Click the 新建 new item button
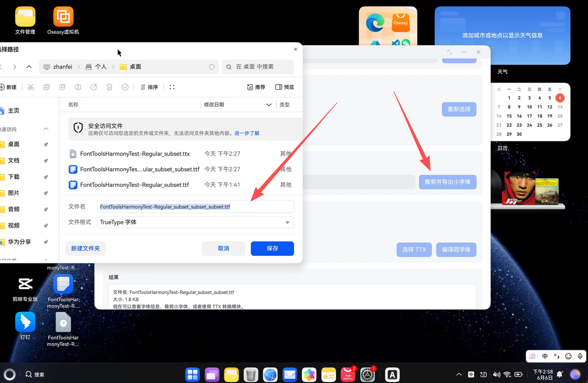588x383 pixels. (8, 87)
